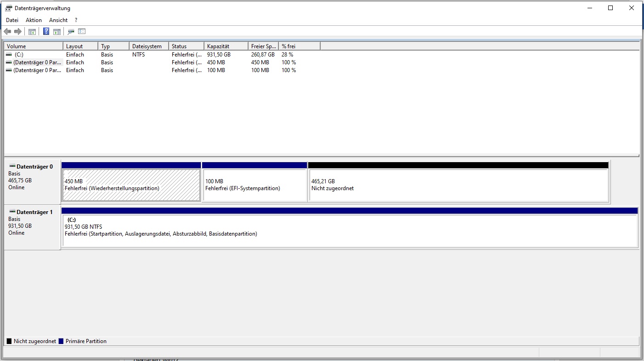Click the disk with magnifier toolbar icon
The height and width of the screenshot is (361, 644).
71,32
